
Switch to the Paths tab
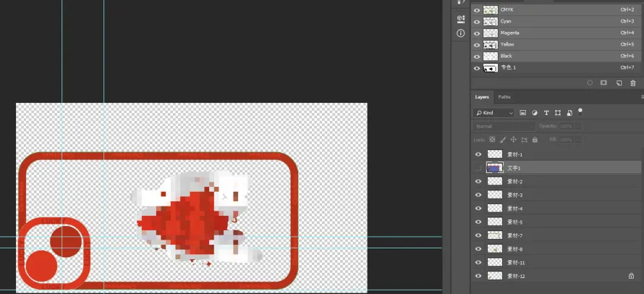pyautogui.click(x=504, y=97)
